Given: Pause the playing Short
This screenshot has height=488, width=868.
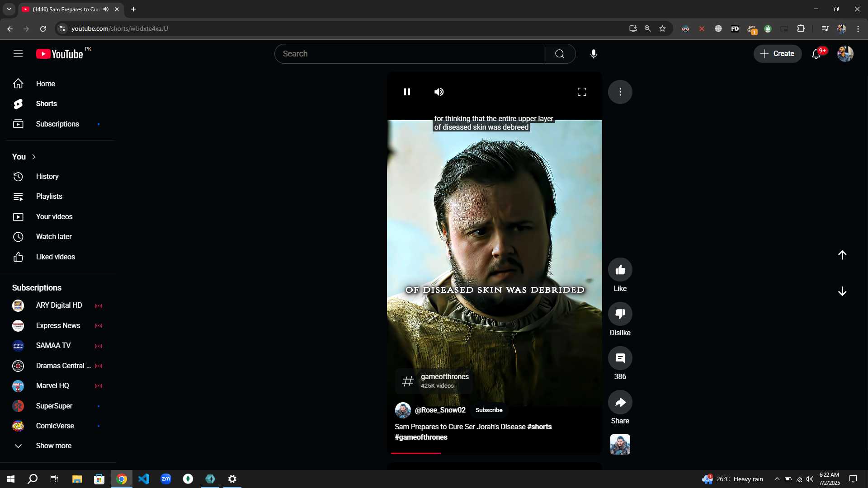Looking at the screenshot, I should point(407,92).
